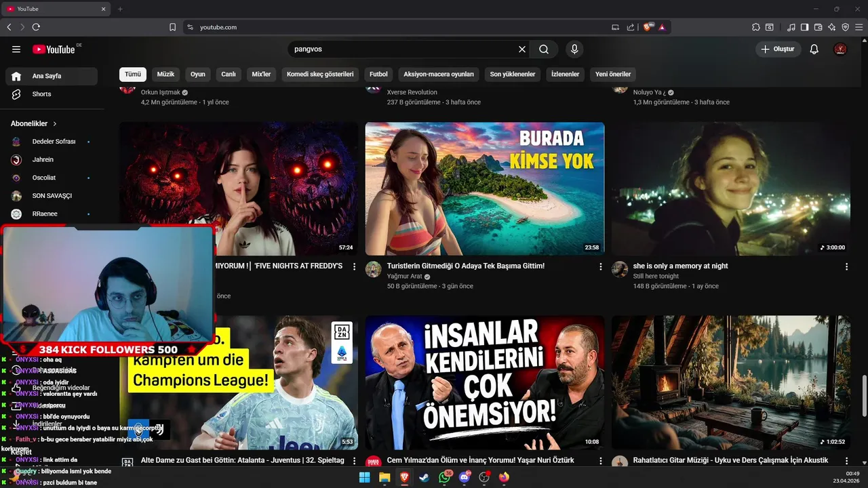This screenshot has width=868, height=488.
Task: Select the Son yüklenenler chip
Action: (513, 74)
